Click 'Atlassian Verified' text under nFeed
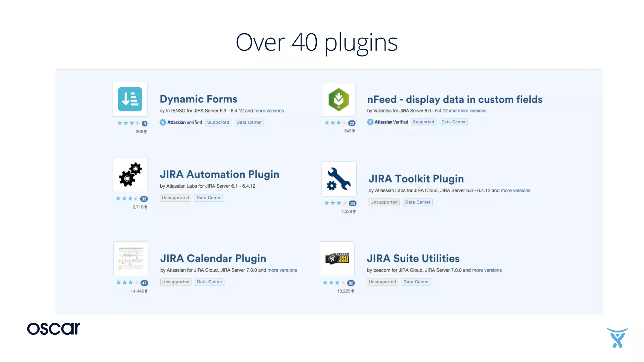The width and height of the screenshot is (644, 362). coord(391,122)
